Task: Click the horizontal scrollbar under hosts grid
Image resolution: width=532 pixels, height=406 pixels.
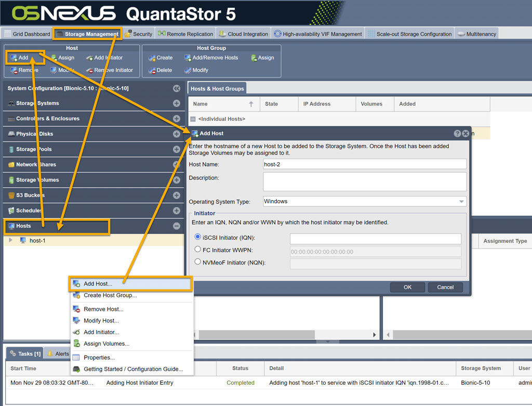Action: [257, 335]
